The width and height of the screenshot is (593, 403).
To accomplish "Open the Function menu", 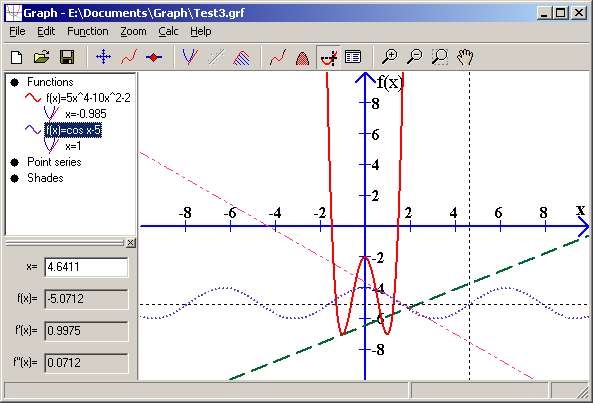I will [88, 31].
